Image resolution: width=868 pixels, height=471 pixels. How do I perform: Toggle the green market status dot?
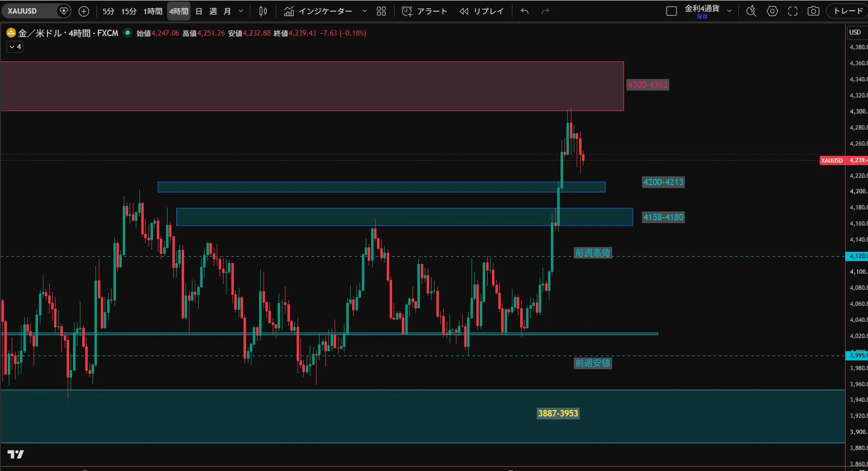[128, 33]
